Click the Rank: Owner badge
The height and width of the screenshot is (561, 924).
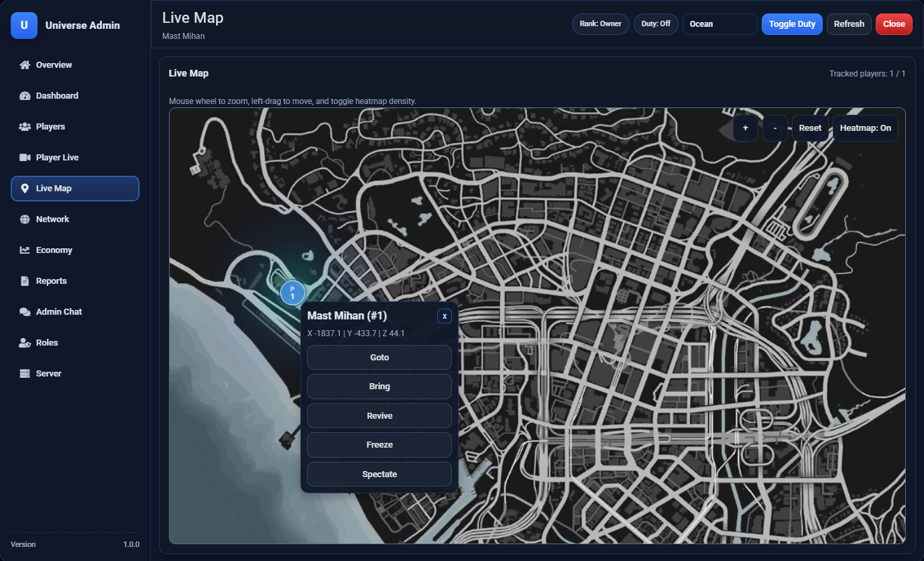tap(601, 24)
